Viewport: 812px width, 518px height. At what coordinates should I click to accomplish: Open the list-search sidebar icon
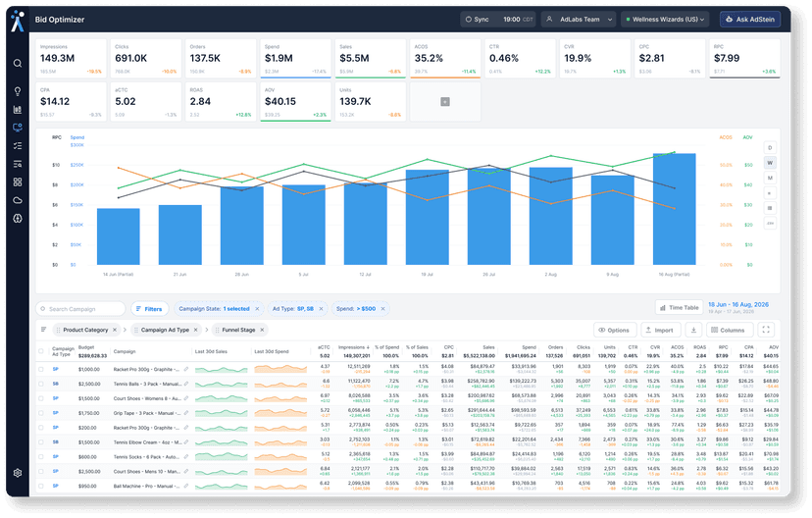pyautogui.click(x=18, y=164)
